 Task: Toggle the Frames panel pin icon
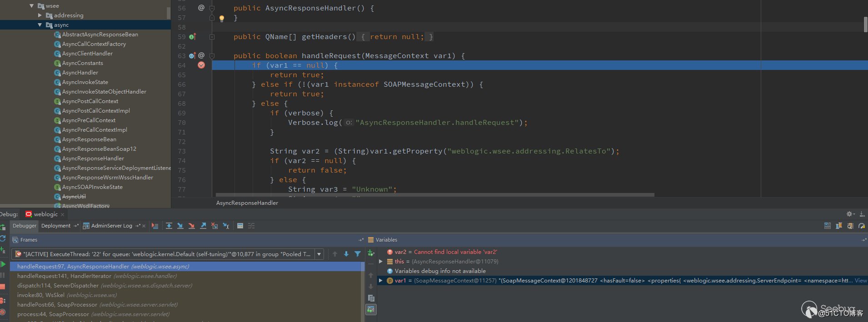point(361,240)
